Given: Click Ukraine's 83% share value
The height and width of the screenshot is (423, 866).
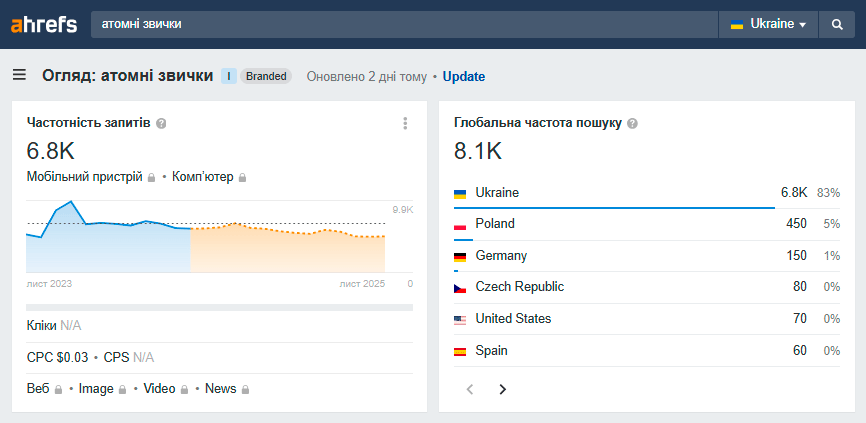Looking at the screenshot, I should pos(828,193).
